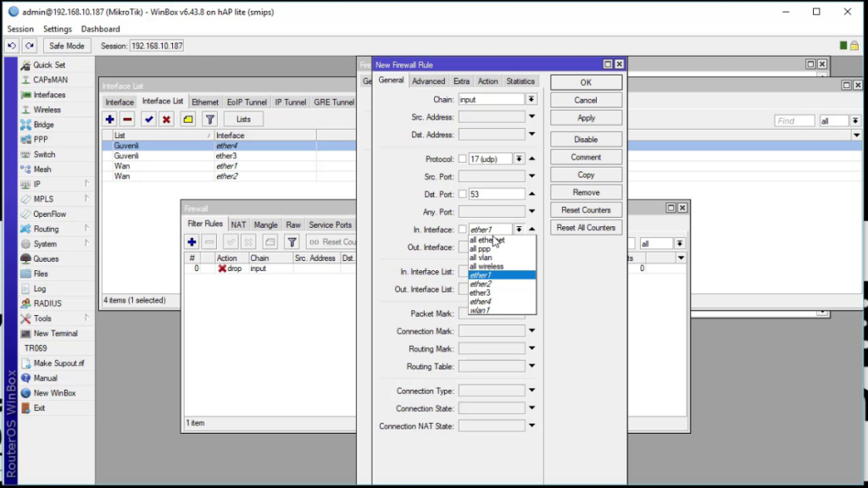The width and height of the screenshot is (868, 488).
Task: Click the filter funnel icon in Firewall window
Action: click(292, 241)
